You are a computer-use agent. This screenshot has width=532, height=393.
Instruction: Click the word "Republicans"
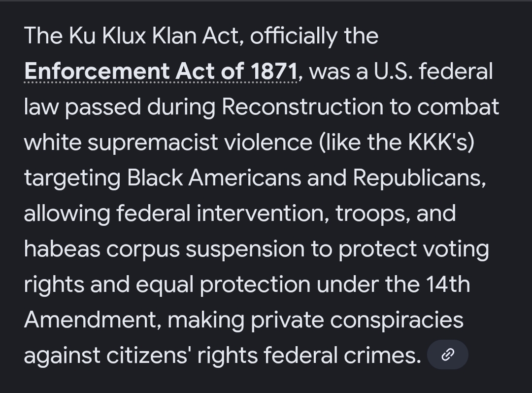419,178
